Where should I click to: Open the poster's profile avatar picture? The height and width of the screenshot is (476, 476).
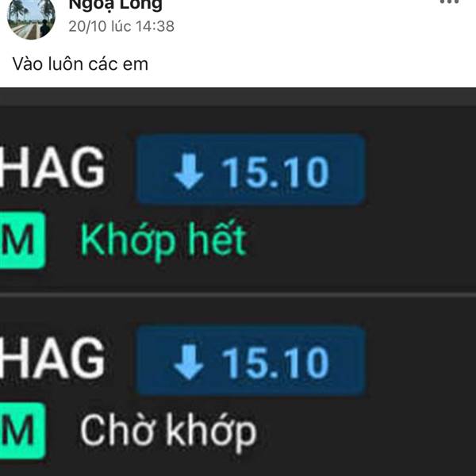tap(31, 17)
